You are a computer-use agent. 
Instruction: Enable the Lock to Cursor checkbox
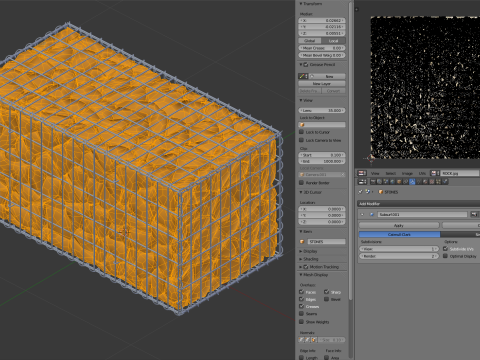(x=301, y=132)
